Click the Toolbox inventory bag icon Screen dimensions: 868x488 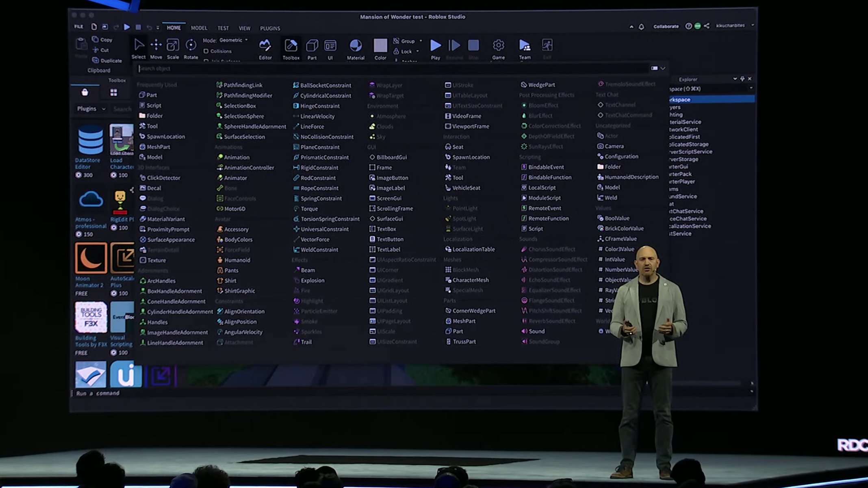tap(85, 92)
